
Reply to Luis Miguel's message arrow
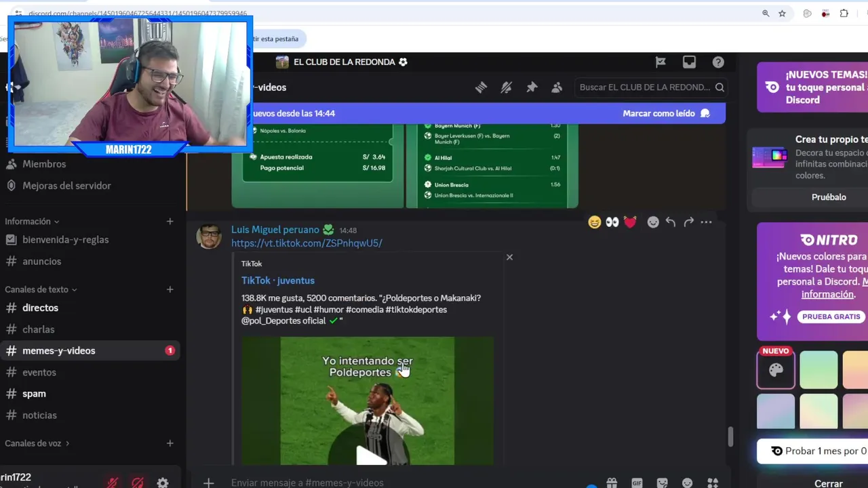(x=671, y=222)
